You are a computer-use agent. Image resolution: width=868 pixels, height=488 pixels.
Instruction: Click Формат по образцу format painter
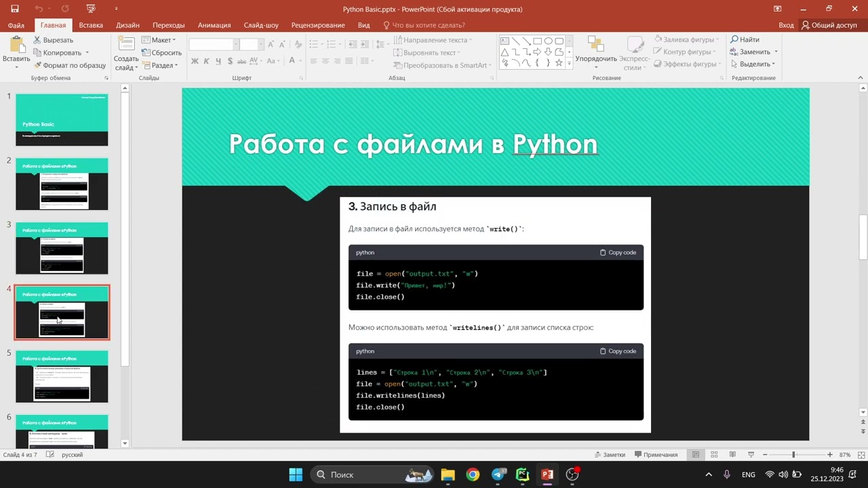coord(69,65)
